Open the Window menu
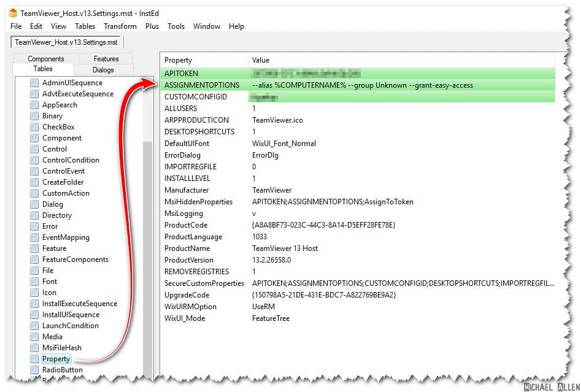The width and height of the screenshot is (581, 392). [x=207, y=26]
